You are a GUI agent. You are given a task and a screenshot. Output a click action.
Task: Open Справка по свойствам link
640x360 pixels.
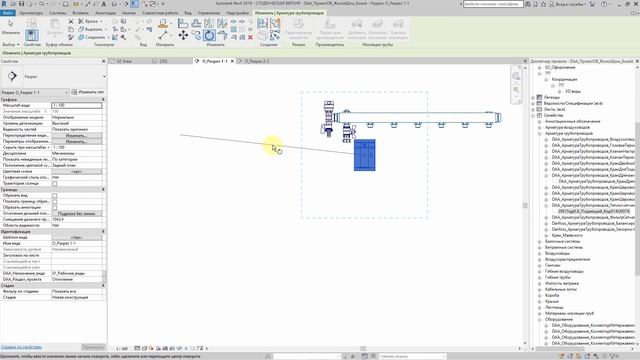click(21, 347)
